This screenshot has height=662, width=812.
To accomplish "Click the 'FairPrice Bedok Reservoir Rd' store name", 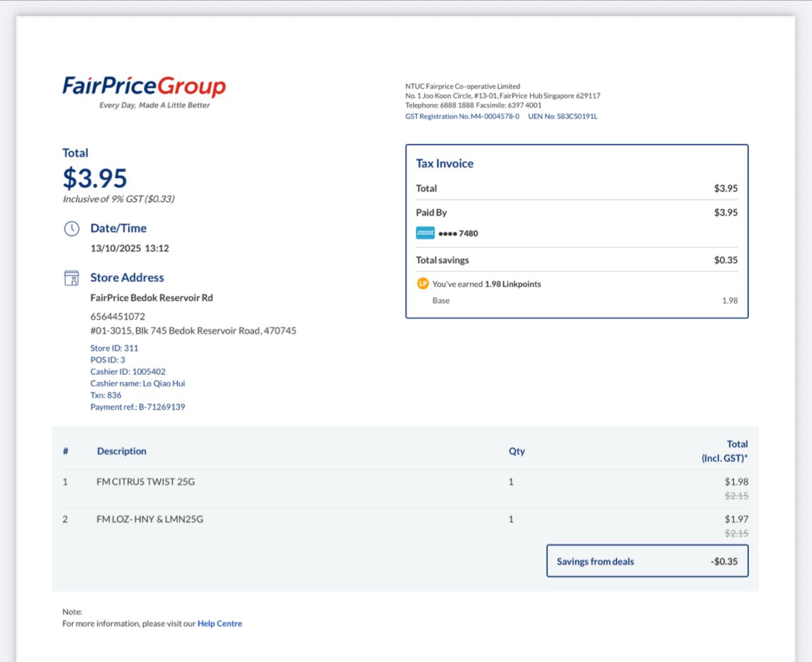I will tap(152, 298).
